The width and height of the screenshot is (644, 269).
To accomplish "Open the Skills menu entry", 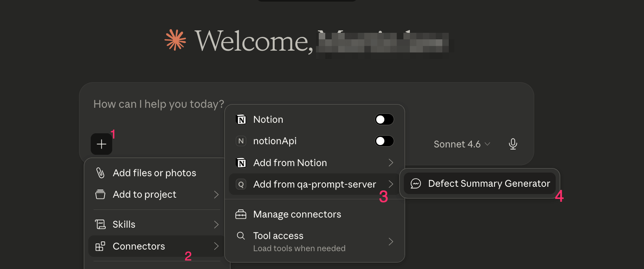I will 156,224.
